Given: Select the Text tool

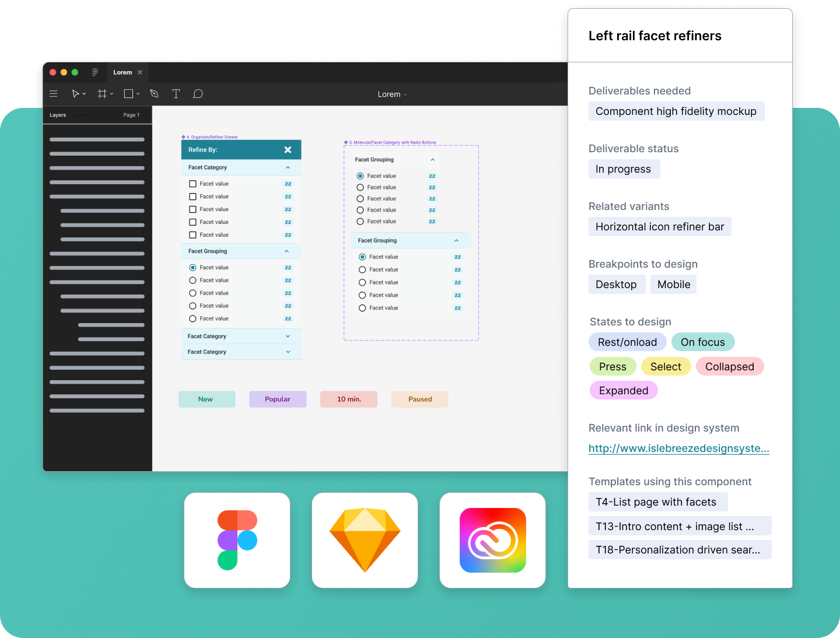Looking at the screenshot, I should (176, 93).
